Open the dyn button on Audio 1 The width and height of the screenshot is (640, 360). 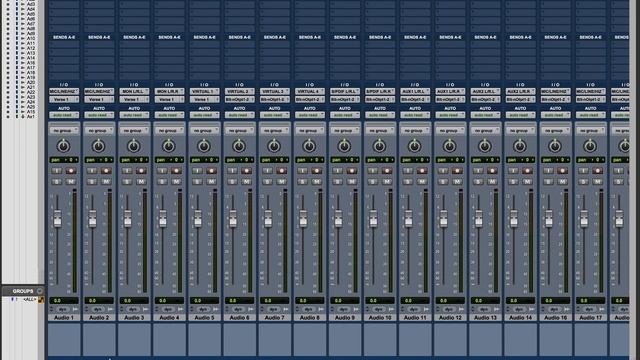63,310
